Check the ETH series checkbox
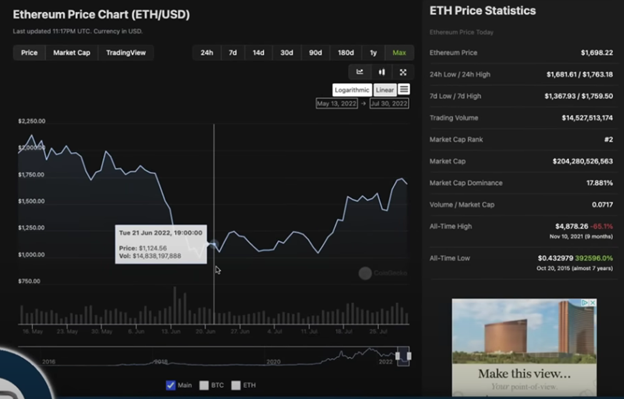 point(236,385)
